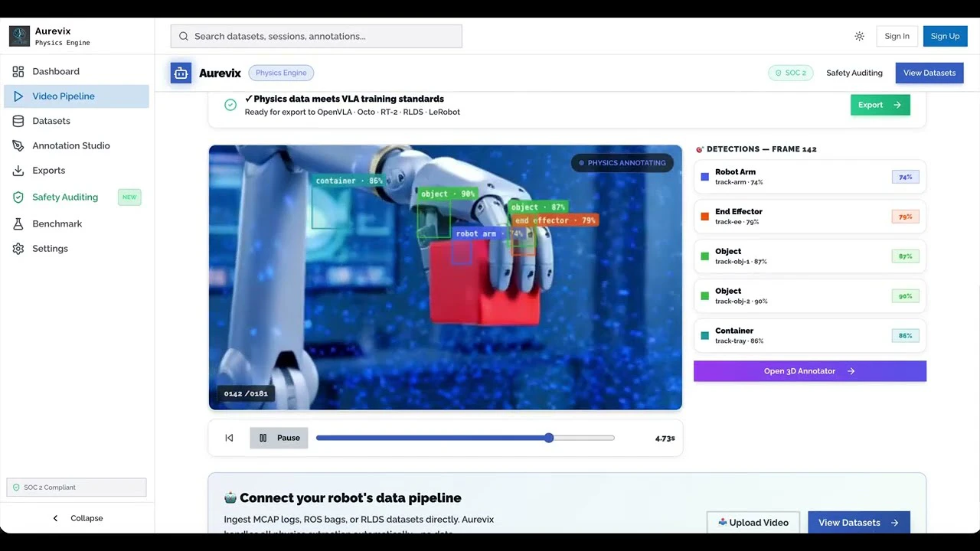Click Open 3D Annotator button

pos(810,371)
